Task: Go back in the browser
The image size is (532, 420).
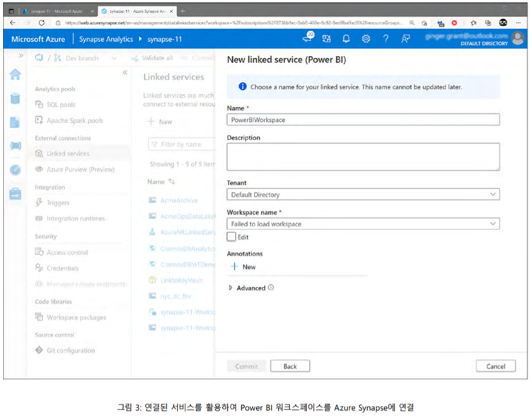Action: [x=13, y=23]
